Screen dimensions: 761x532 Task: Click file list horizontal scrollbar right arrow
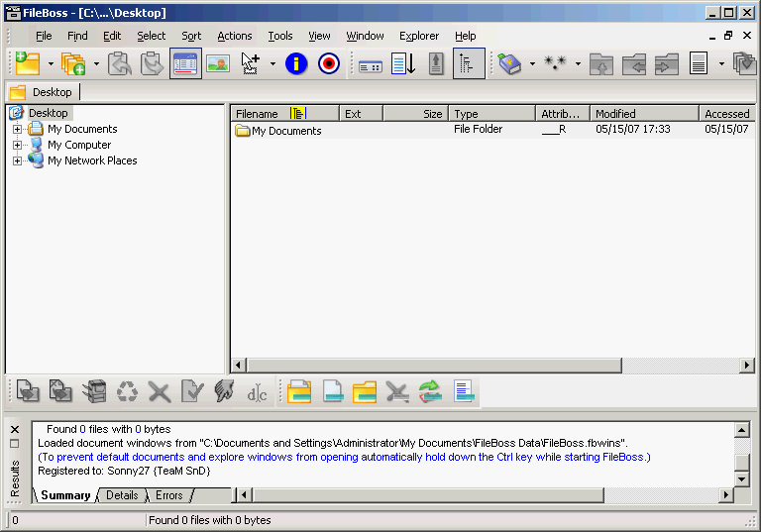747,365
